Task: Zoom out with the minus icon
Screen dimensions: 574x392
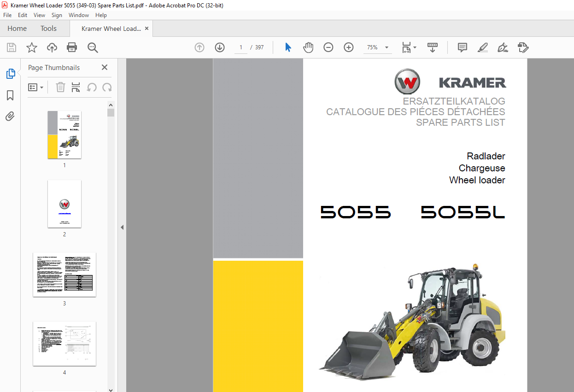Action: [x=328, y=47]
